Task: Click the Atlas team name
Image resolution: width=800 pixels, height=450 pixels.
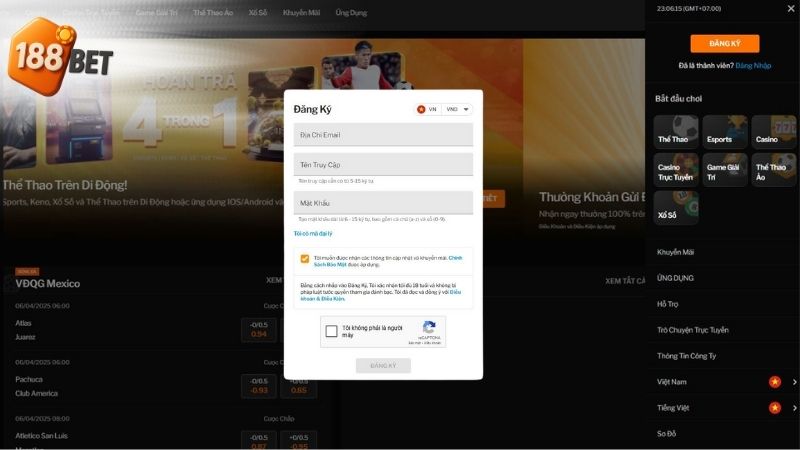Action: coord(23,323)
